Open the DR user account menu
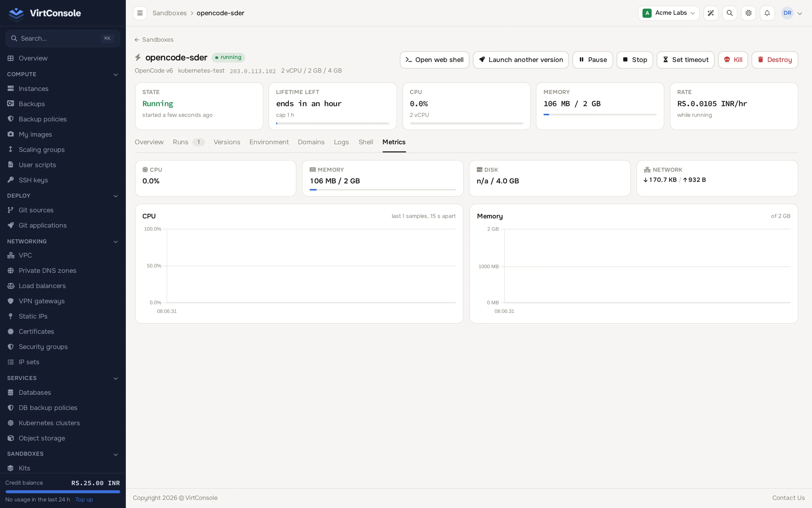812x508 pixels. point(791,13)
